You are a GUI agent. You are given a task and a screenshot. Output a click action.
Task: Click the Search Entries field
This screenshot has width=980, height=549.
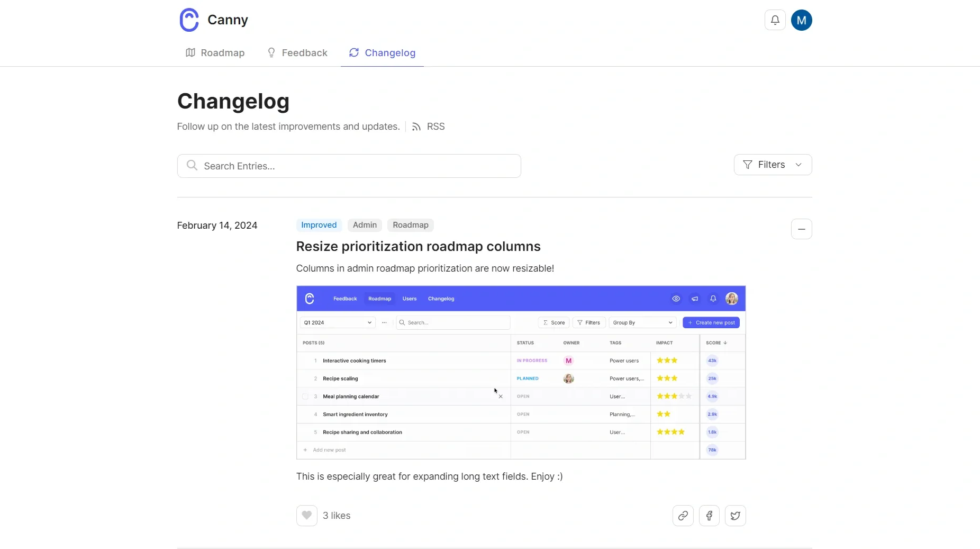pyautogui.click(x=349, y=166)
